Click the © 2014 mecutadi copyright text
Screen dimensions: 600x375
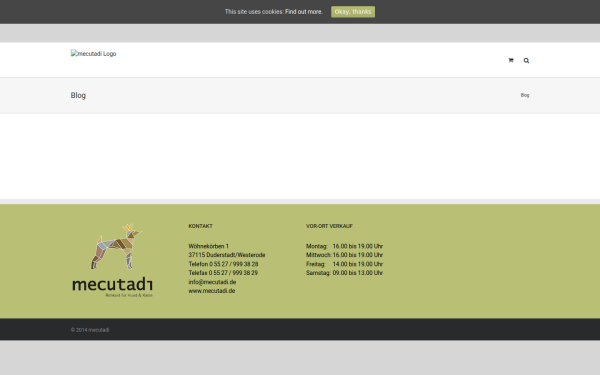click(90, 330)
